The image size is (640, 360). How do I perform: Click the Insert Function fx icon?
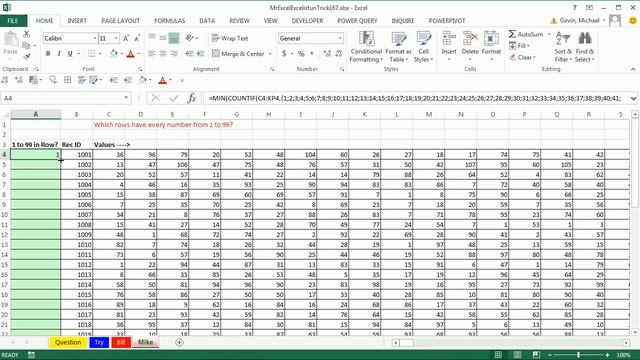(192, 98)
